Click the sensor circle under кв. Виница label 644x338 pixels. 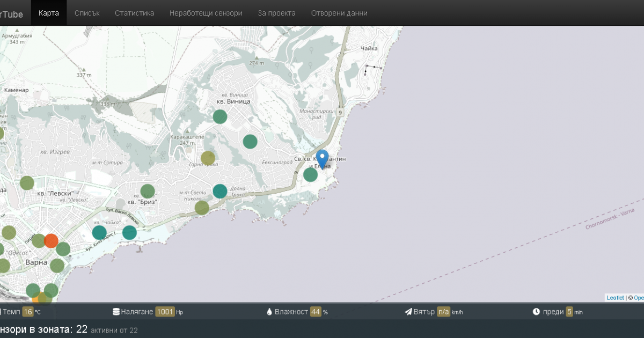pyautogui.click(x=220, y=116)
